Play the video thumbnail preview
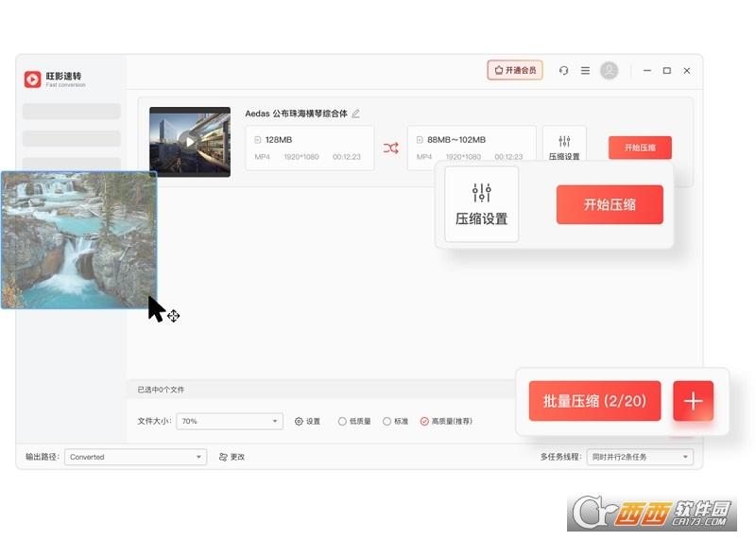The image size is (756, 541). pos(190,142)
